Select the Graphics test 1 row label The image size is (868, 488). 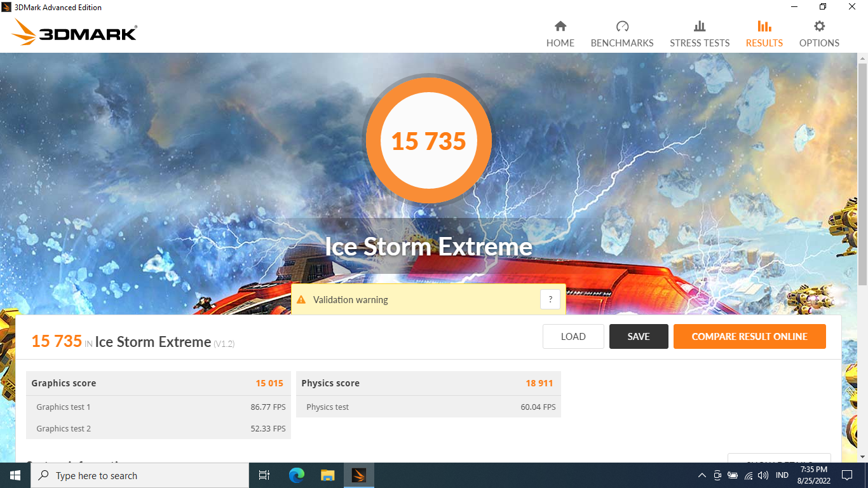coord(64,407)
